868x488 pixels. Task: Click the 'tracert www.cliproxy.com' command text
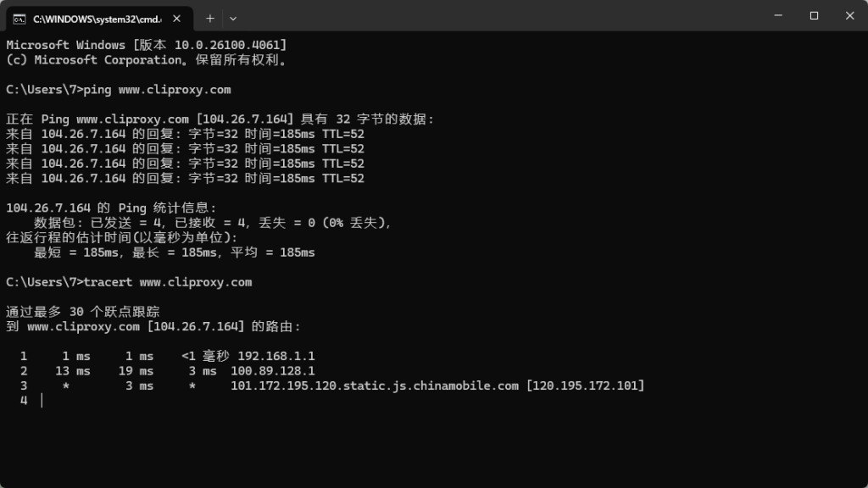coord(168,282)
